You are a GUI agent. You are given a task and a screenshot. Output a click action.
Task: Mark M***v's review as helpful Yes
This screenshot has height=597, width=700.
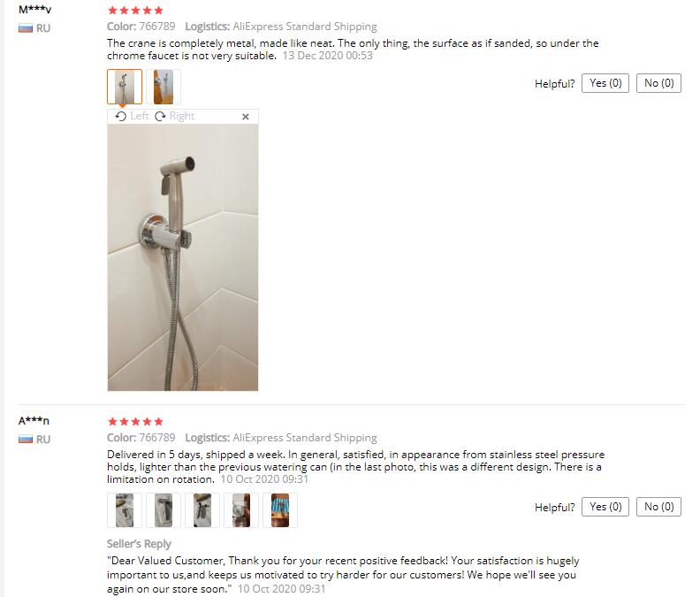(605, 83)
